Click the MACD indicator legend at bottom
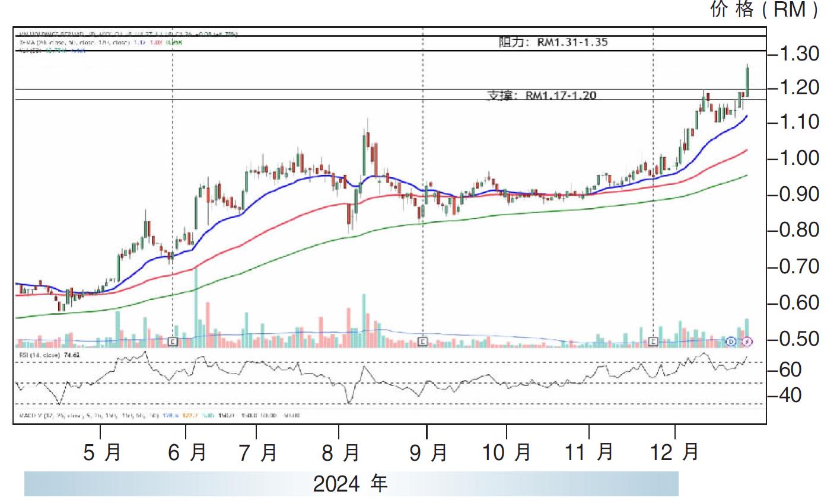The height and width of the screenshot is (504, 837). pos(158,416)
